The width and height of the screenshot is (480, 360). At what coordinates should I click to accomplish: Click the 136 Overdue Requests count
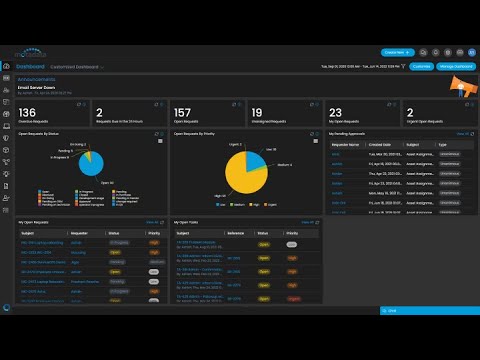[x=27, y=113]
